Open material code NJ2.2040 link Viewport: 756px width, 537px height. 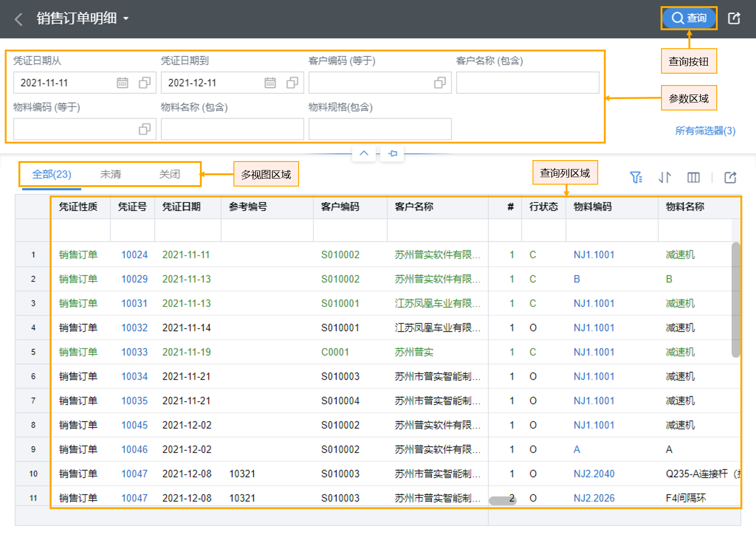594,474
